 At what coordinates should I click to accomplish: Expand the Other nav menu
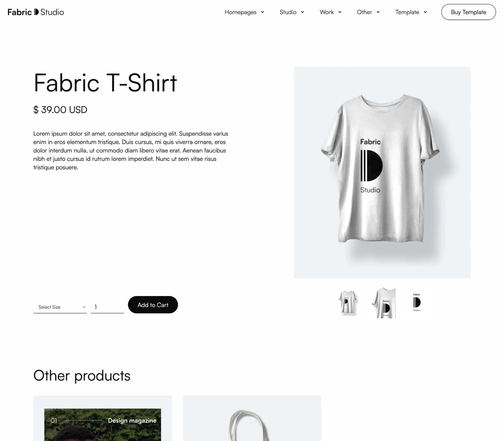click(369, 12)
